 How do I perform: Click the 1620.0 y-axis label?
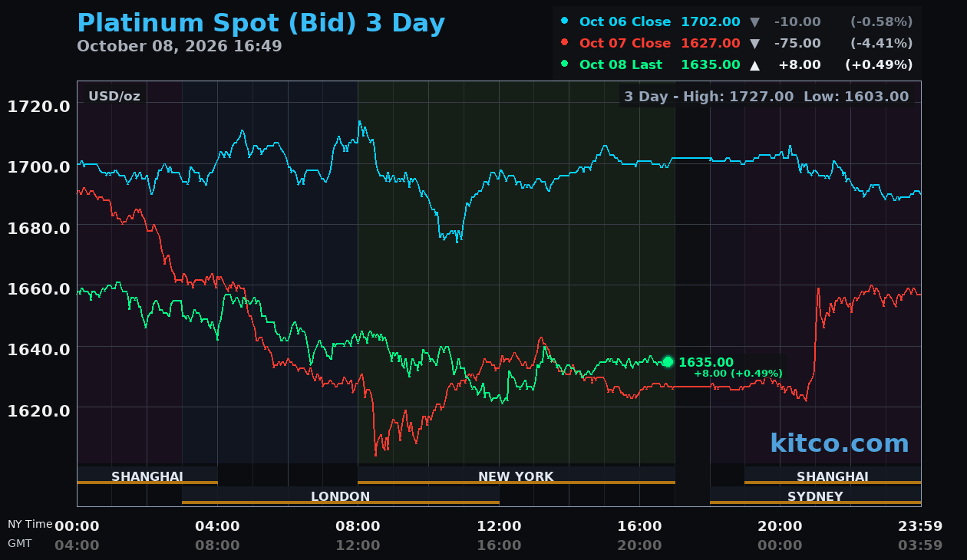(38, 410)
